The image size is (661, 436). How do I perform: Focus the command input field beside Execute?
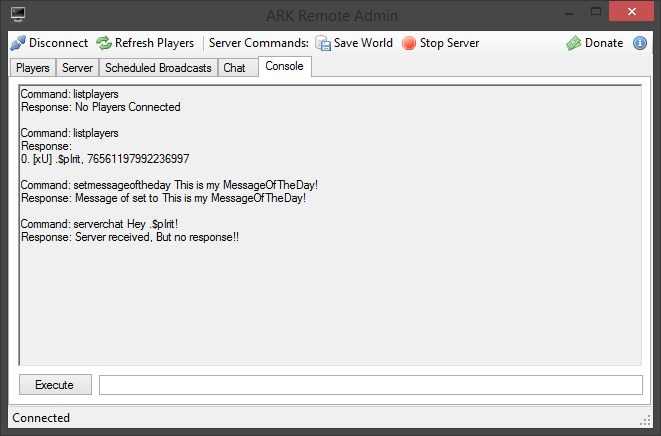pos(371,385)
